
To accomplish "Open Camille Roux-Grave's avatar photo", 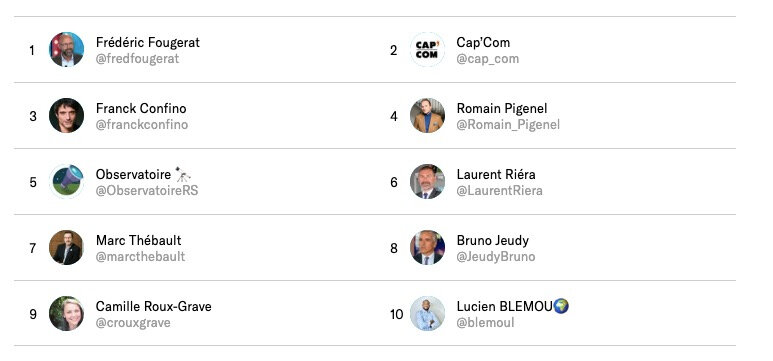I will (x=67, y=314).
